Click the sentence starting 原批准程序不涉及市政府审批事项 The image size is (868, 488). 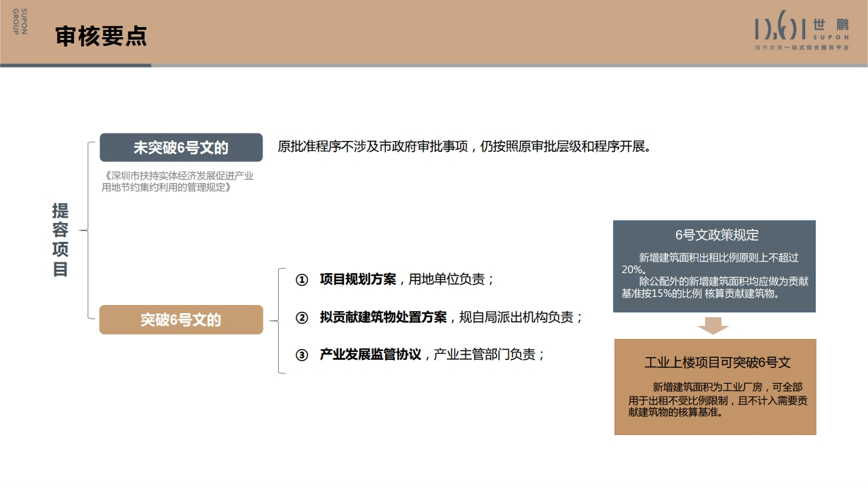[465, 146]
